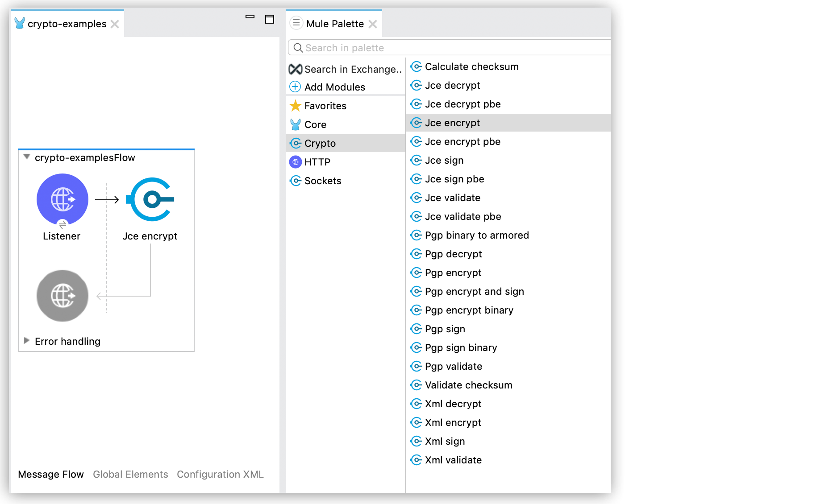825x504 pixels.
Task: Select the HTTP module in palette
Action: (317, 162)
